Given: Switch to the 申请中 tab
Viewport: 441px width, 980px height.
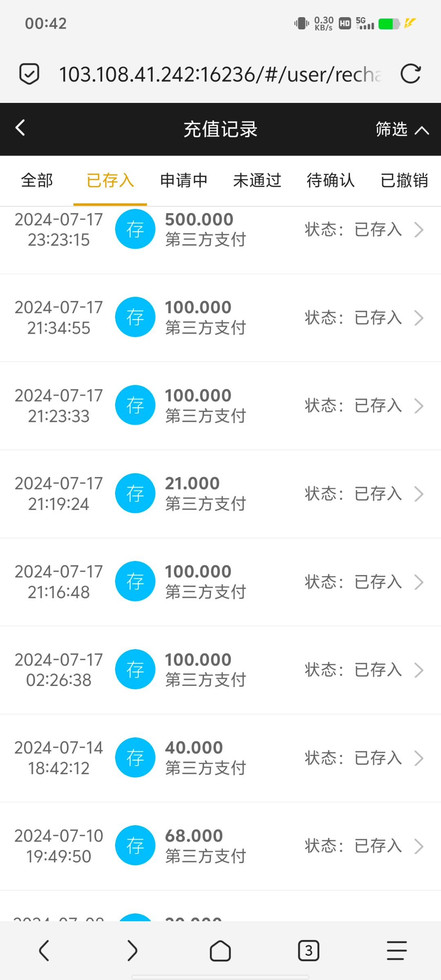Looking at the screenshot, I should click(184, 180).
